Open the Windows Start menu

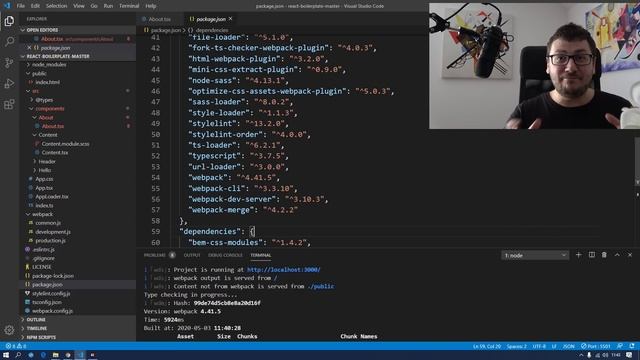[x=6, y=355]
